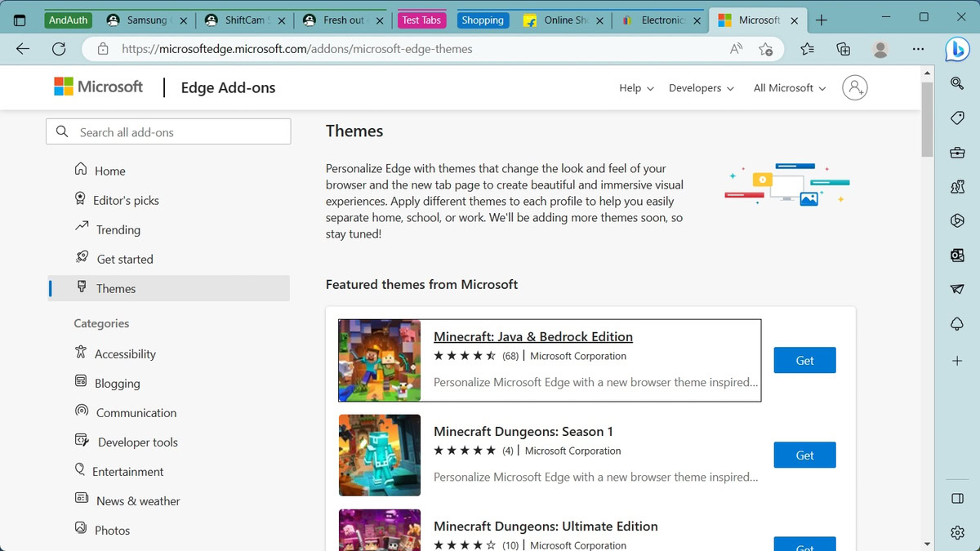Viewport: 980px width, 551px height.
Task: Open the Tools briefcase icon in sidebar
Action: click(957, 153)
